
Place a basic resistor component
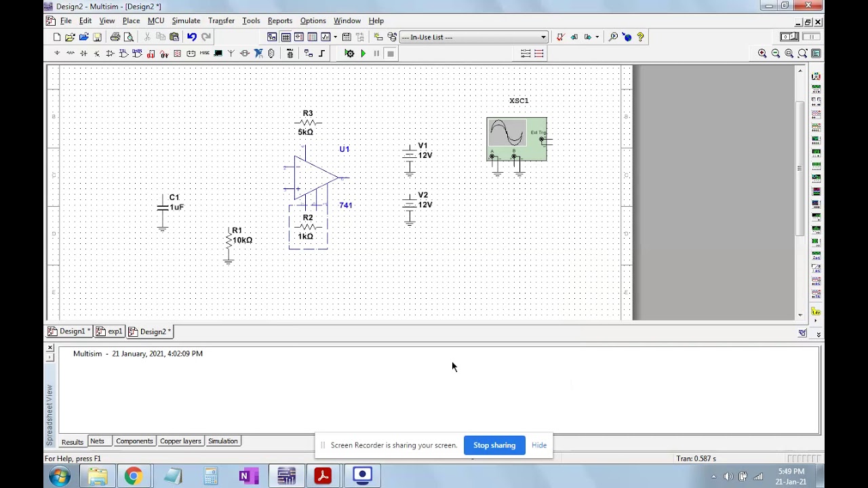click(71, 54)
